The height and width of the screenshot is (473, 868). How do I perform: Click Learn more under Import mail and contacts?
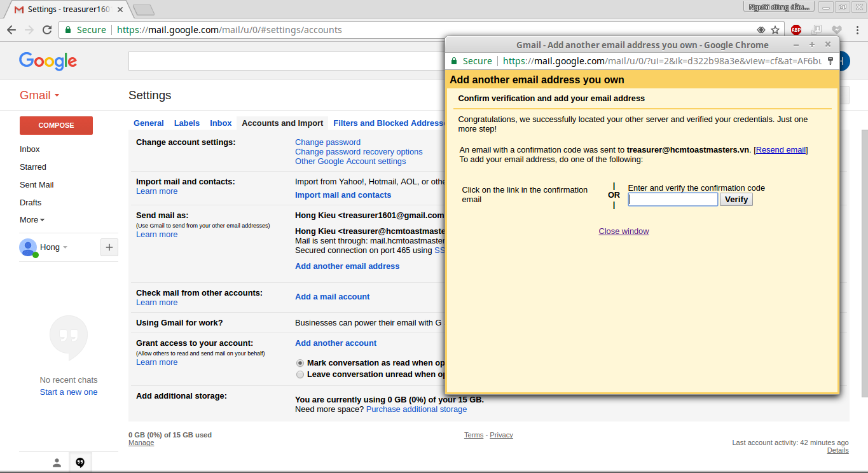(x=156, y=191)
